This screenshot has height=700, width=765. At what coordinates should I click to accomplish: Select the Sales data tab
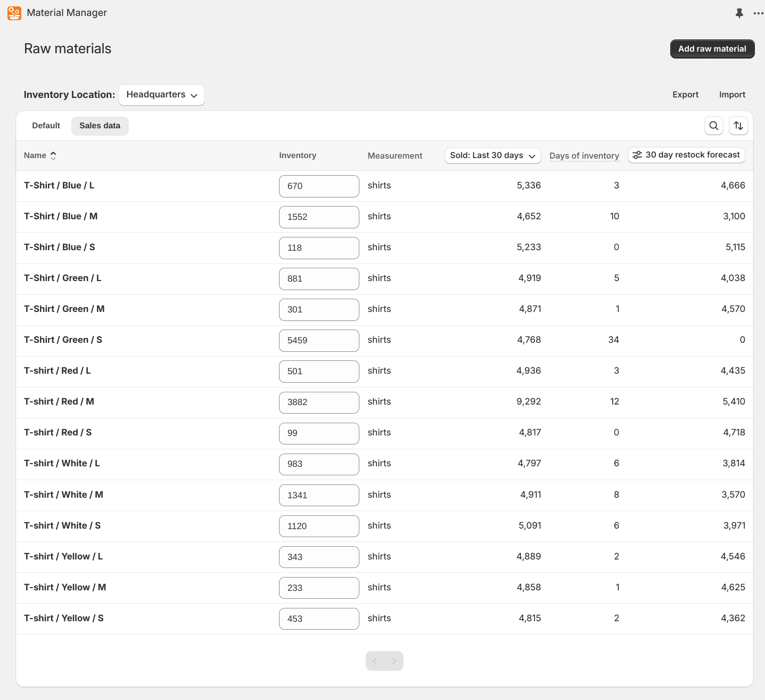pyautogui.click(x=100, y=126)
